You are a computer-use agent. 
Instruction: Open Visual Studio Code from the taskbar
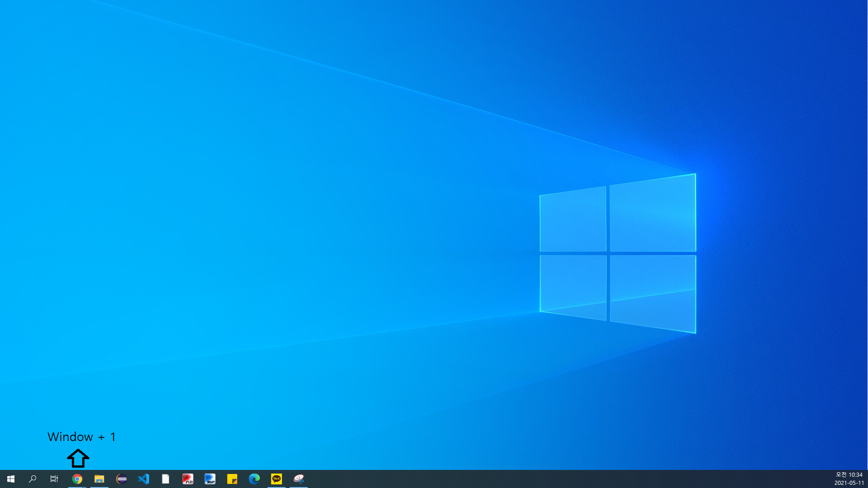point(144,479)
